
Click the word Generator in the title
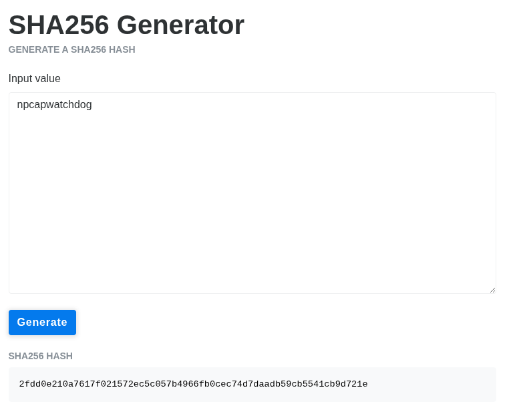[180, 25]
